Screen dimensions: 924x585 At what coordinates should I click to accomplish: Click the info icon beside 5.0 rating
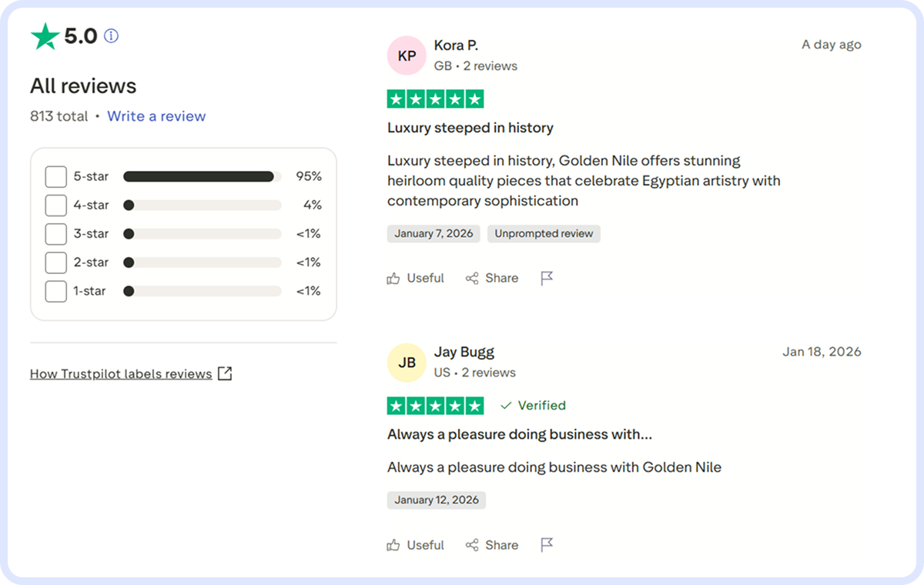point(112,35)
